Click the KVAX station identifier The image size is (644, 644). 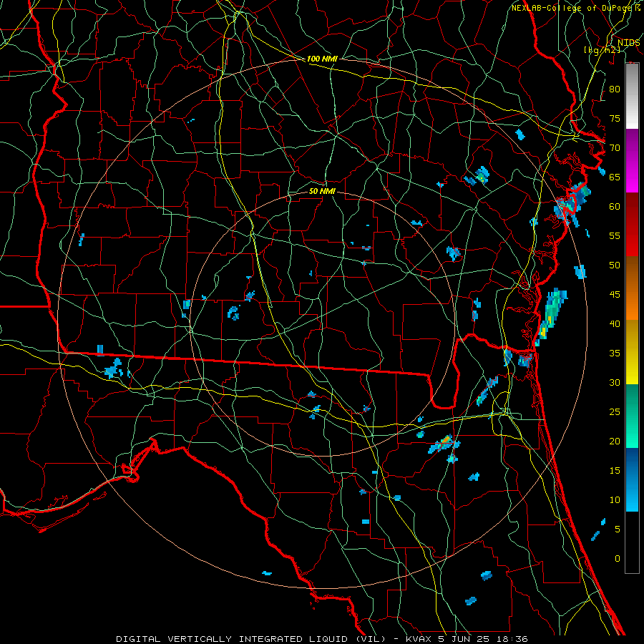point(419,639)
